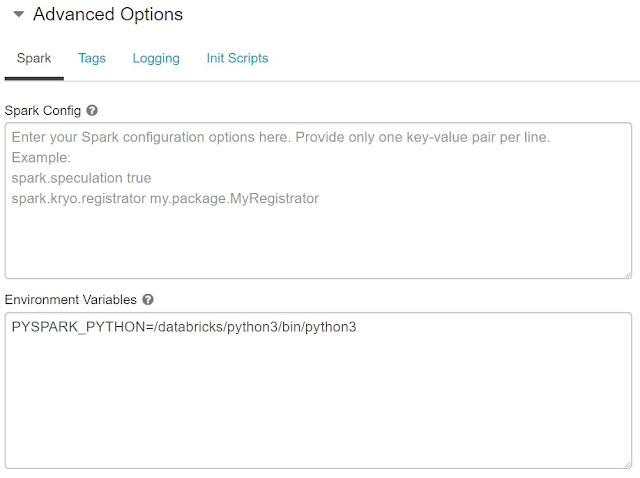The height and width of the screenshot is (478, 640).
Task: Go to the Init Scripts tab
Action: pos(237,58)
